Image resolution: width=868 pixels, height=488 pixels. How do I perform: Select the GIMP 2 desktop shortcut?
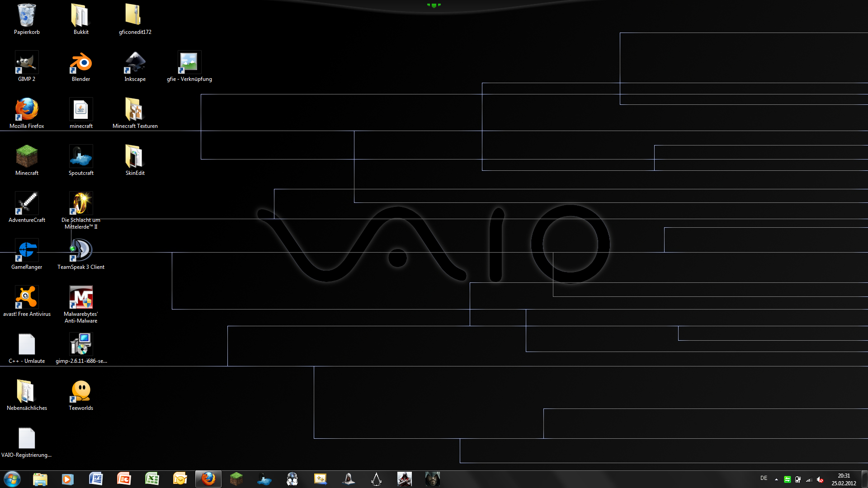[x=27, y=63]
